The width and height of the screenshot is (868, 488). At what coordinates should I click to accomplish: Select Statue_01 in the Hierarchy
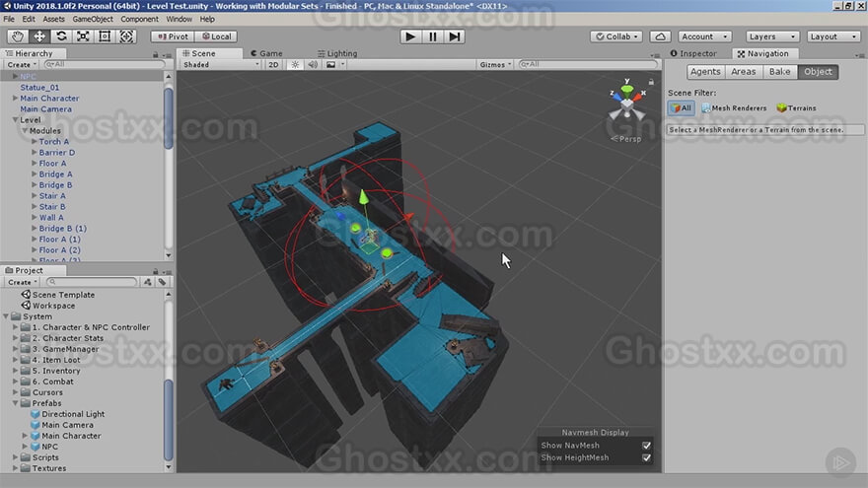point(39,88)
